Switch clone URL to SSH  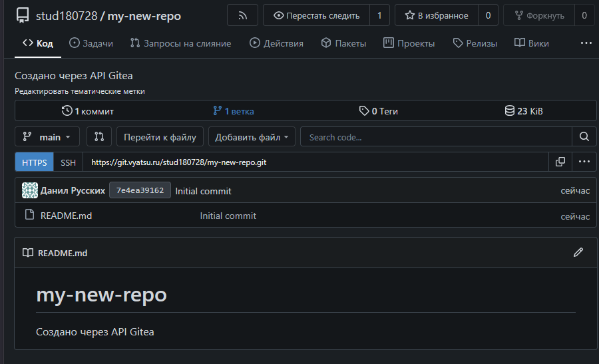point(69,162)
